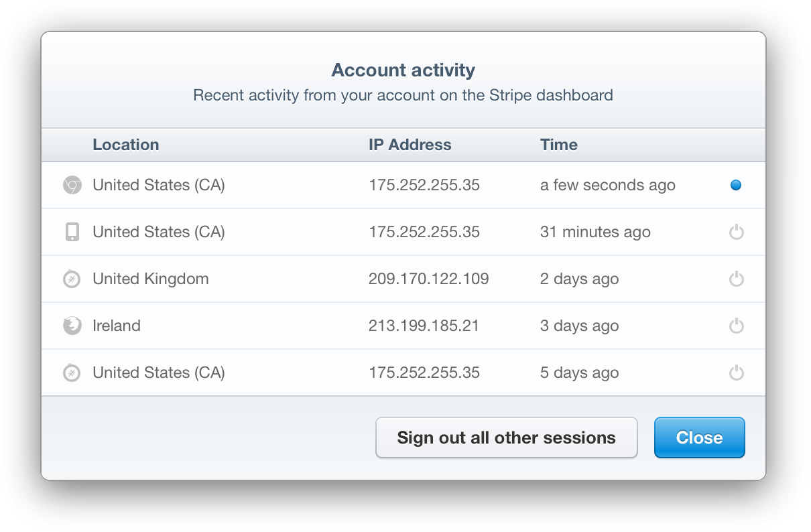This screenshot has width=811, height=532.
Task: Click the Safari icon beside United Kingdom
Action: pyautogui.click(x=72, y=279)
